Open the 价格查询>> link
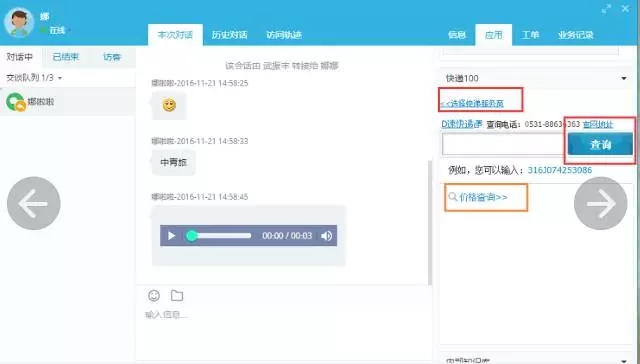Image resolution: width=640 pixels, height=364 pixels. tap(483, 198)
